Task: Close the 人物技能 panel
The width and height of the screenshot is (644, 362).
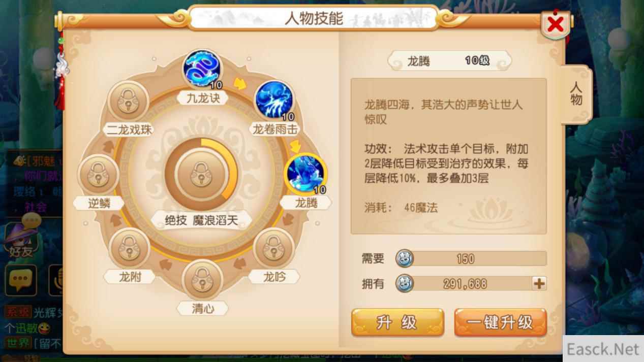Action: [556, 24]
